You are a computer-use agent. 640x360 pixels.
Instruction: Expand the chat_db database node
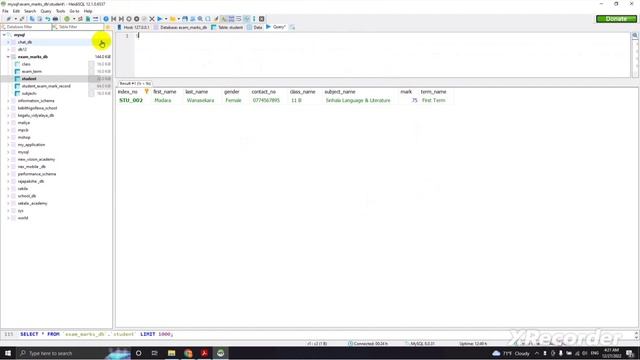tap(8, 42)
